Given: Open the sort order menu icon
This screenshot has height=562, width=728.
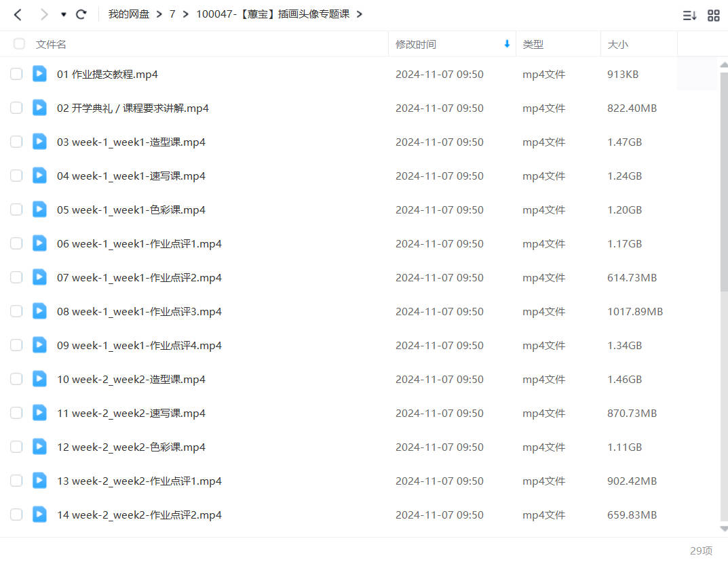Looking at the screenshot, I should pos(689,16).
